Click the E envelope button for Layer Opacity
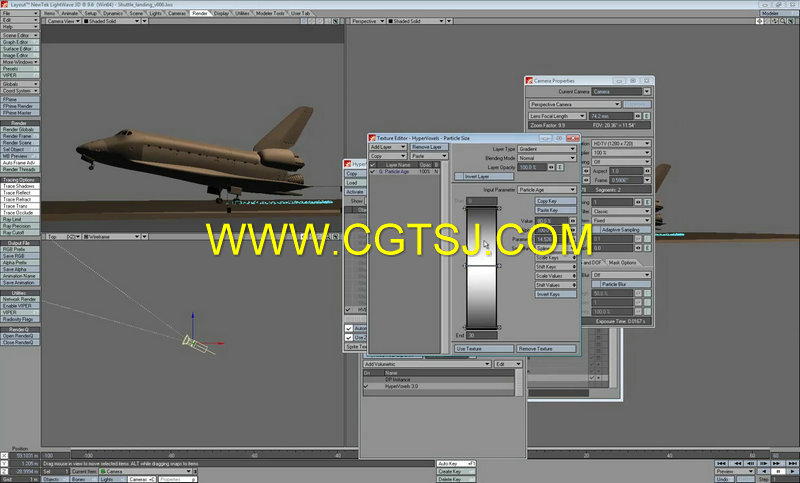Screen dimensions: 800x483 point(560,167)
